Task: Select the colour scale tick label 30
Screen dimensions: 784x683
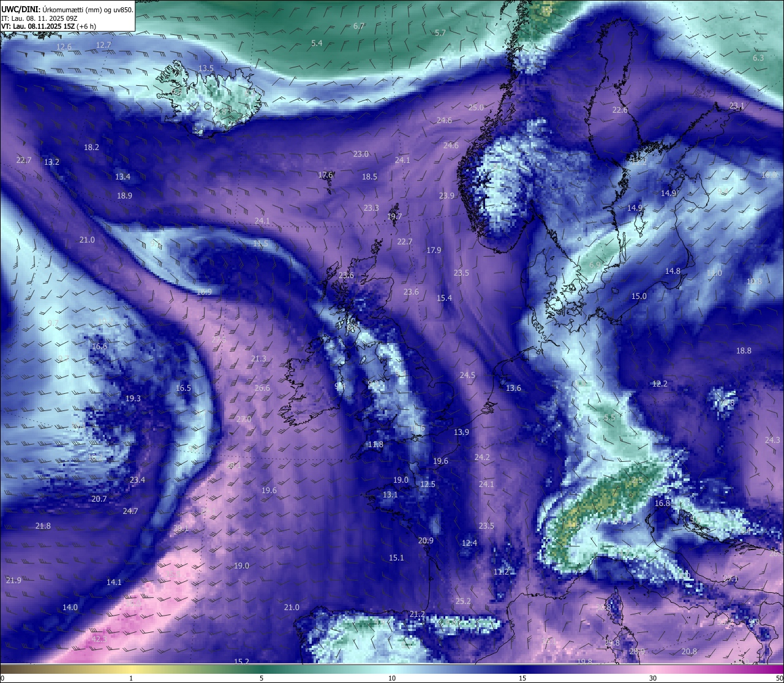Action: coord(653,678)
